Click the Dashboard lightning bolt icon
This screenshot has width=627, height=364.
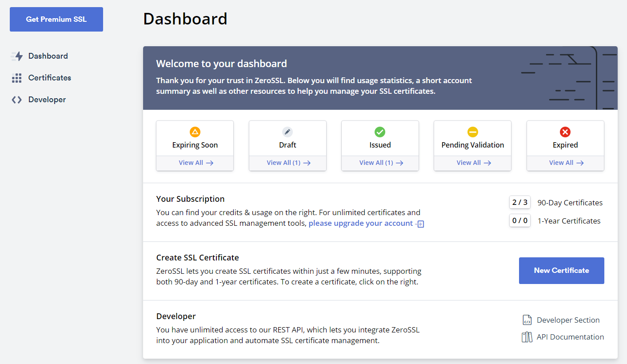pyautogui.click(x=17, y=56)
